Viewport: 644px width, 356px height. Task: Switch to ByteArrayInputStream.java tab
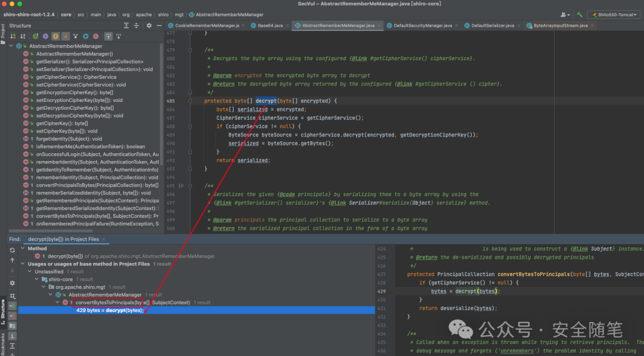(x=560, y=26)
